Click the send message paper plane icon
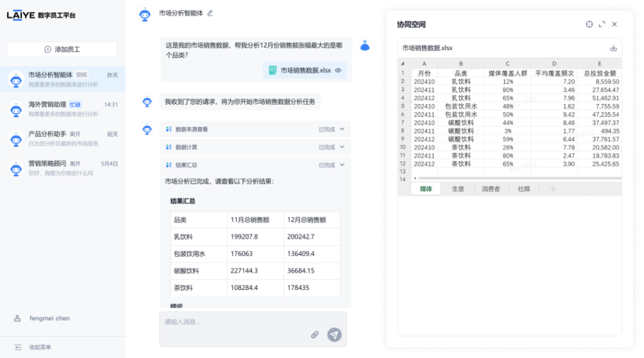Image resolution: width=644 pixels, height=358 pixels. click(335, 335)
